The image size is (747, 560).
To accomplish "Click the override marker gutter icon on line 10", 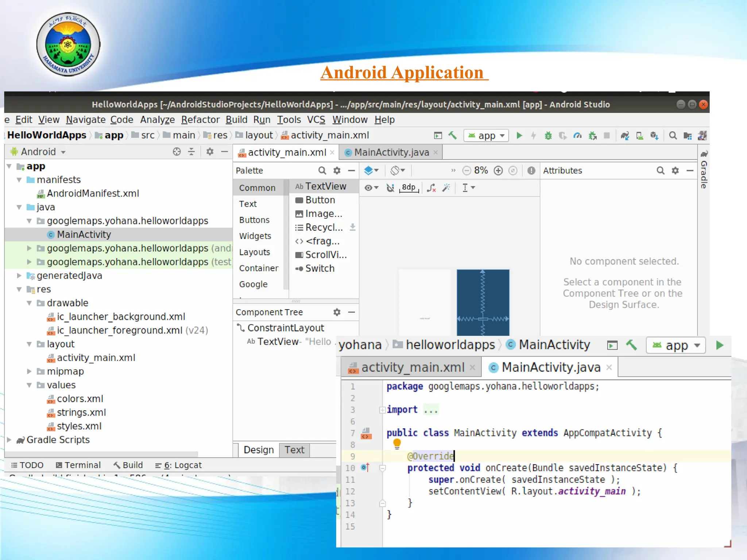I will (x=365, y=467).
